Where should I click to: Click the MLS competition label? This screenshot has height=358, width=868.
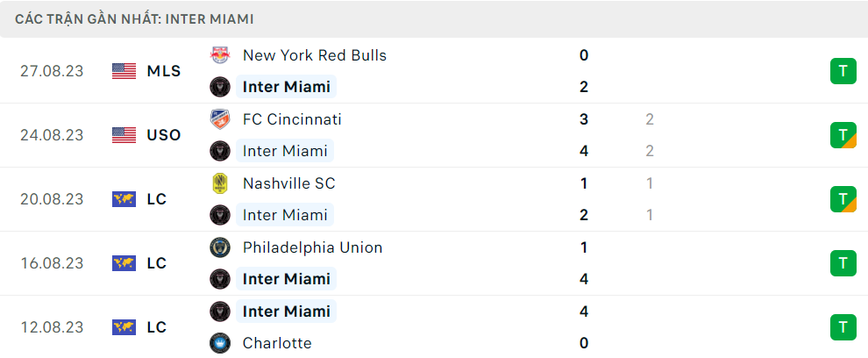click(164, 71)
